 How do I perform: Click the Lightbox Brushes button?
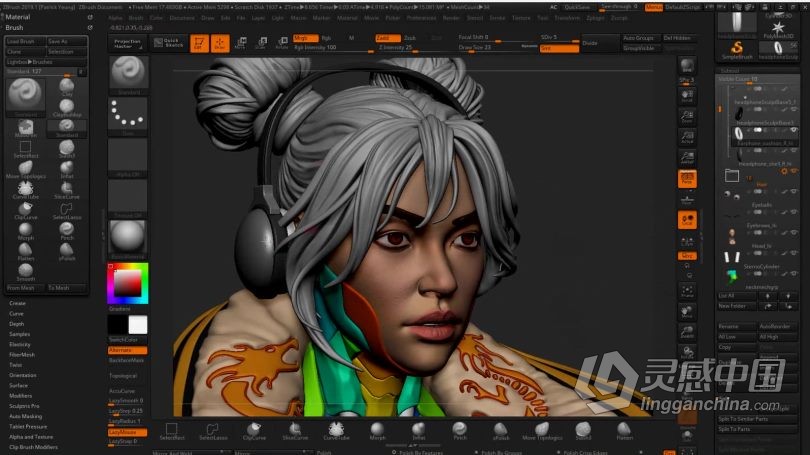(46, 62)
